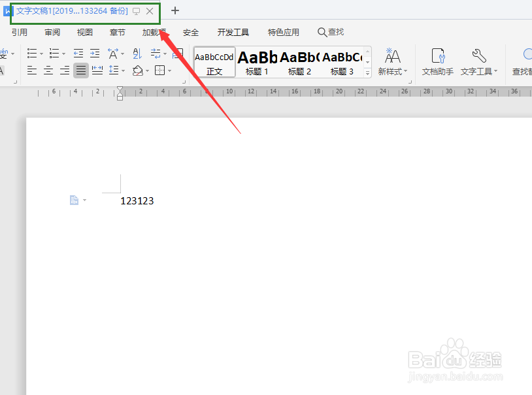Open styles group dialog launcher
The image size is (532, 395).
[410, 82]
